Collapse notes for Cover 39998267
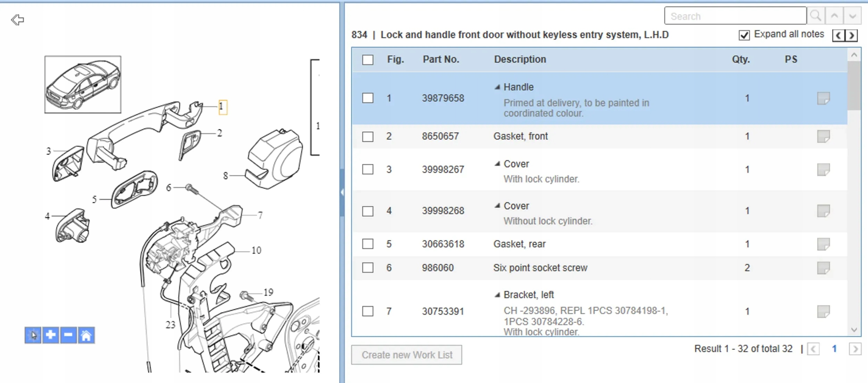This screenshot has height=383, width=868. [x=498, y=164]
